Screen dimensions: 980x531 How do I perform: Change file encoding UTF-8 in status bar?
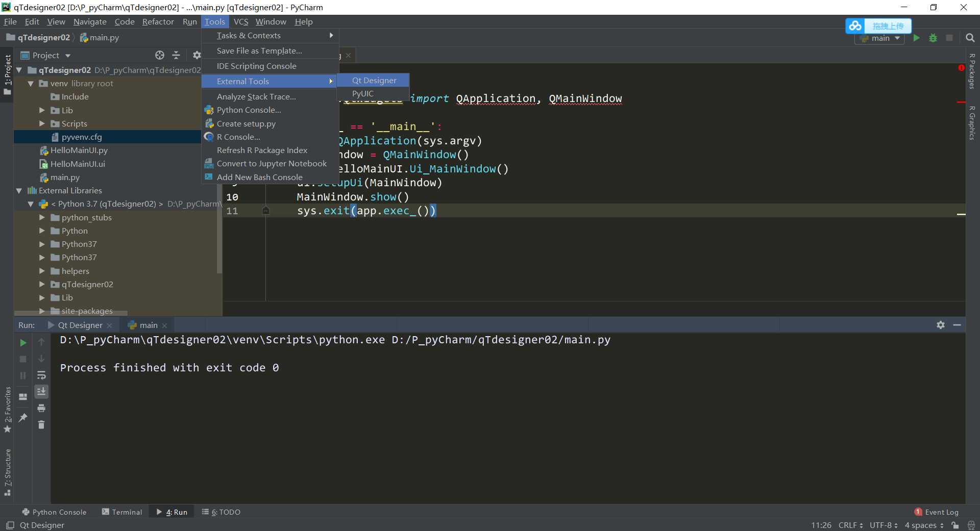tap(884, 525)
